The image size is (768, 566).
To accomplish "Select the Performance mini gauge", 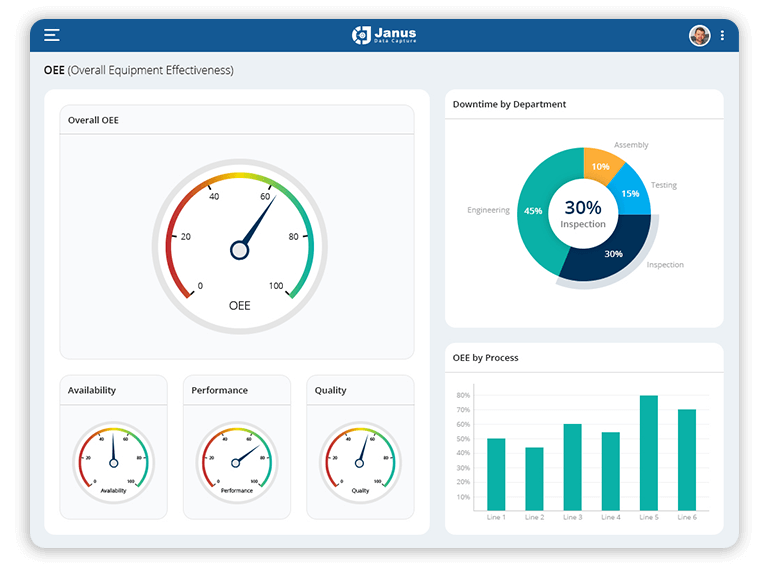I will click(237, 462).
